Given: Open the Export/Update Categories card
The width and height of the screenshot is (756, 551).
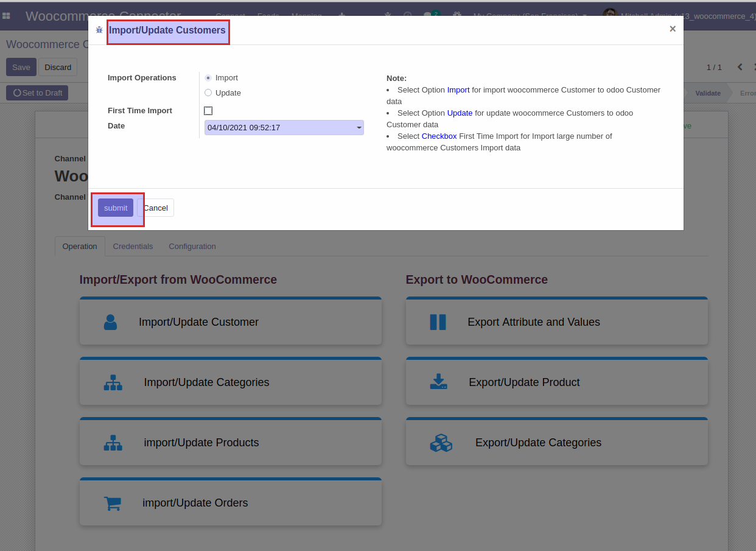Looking at the screenshot, I should click(x=557, y=441).
